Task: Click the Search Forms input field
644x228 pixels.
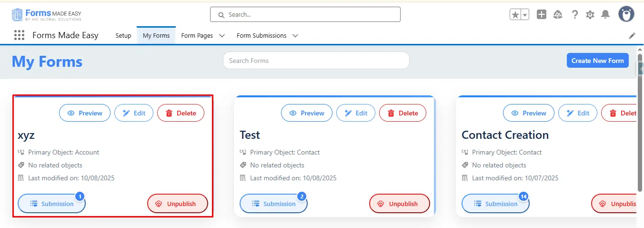Action: [316, 61]
